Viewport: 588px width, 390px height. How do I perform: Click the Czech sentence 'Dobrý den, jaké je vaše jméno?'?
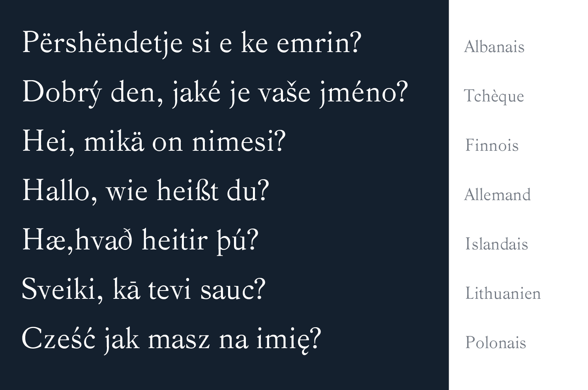[214, 92]
